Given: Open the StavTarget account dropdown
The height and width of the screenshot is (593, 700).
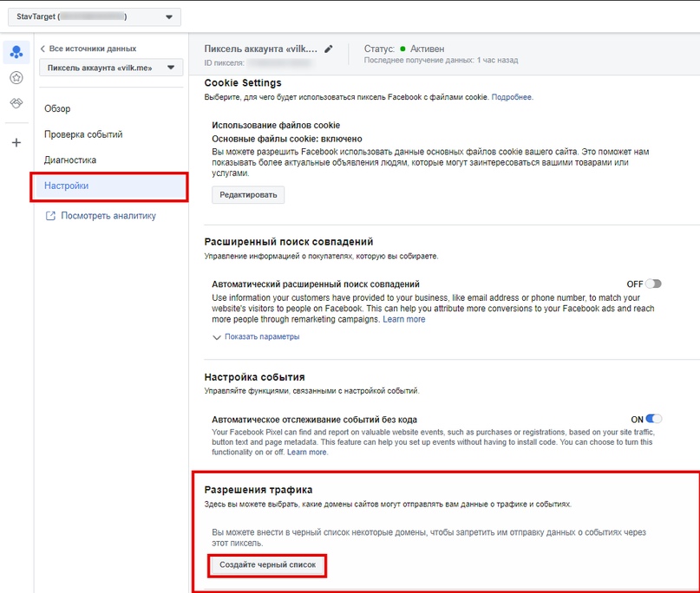Looking at the screenshot, I should coord(95,17).
